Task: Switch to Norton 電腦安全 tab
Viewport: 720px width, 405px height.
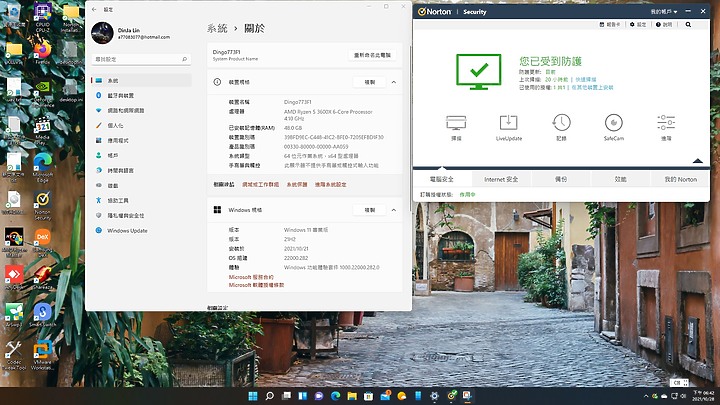Action: click(x=442, y=179)
